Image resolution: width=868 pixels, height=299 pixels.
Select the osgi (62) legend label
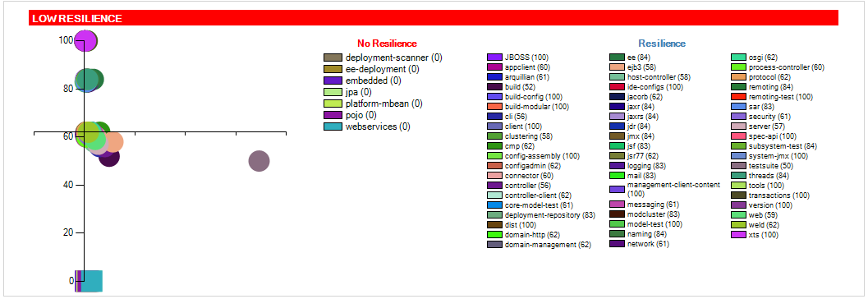click(763, 57)
